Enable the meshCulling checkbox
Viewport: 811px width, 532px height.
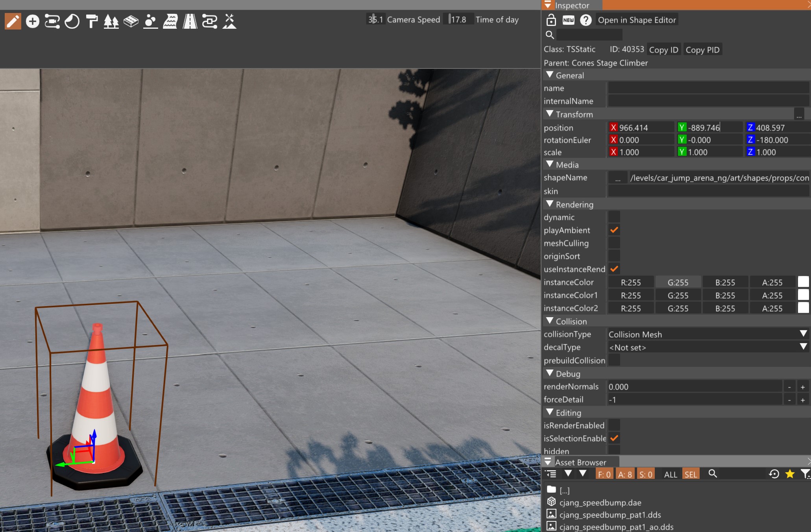click(614, 243)
